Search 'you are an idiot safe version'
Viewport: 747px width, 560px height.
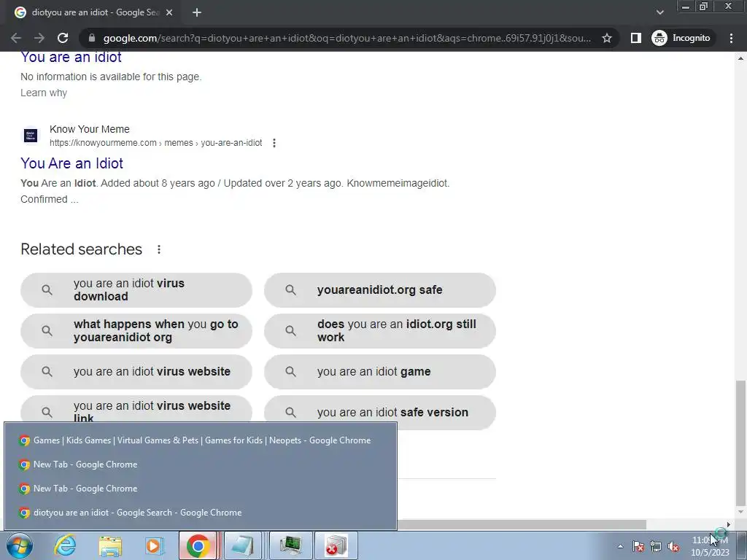click(x=379, y=413)
